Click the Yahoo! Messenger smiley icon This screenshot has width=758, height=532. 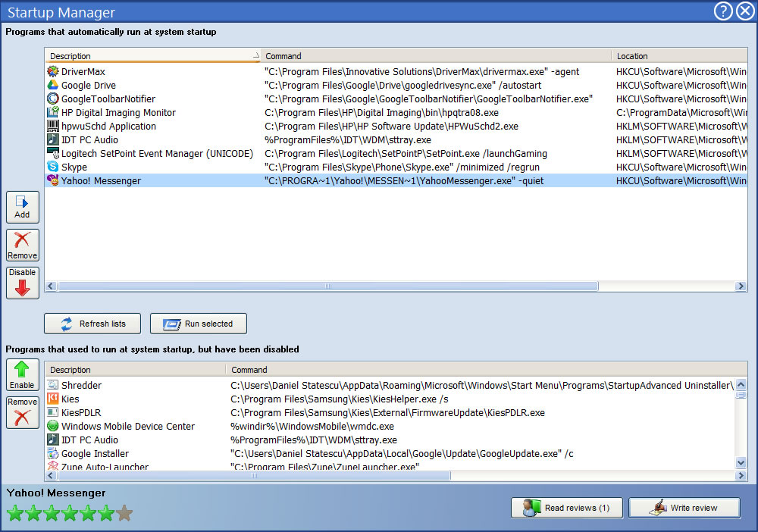[x=53, y=180]
